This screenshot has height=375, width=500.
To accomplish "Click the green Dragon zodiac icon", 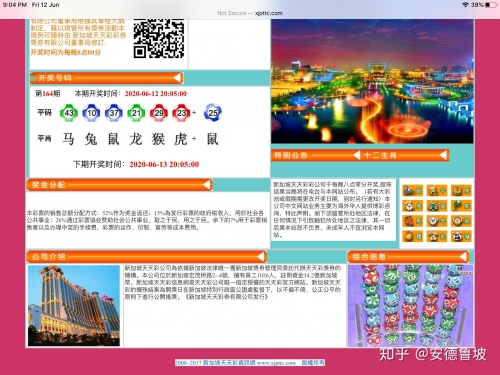I will coord(437,206).
